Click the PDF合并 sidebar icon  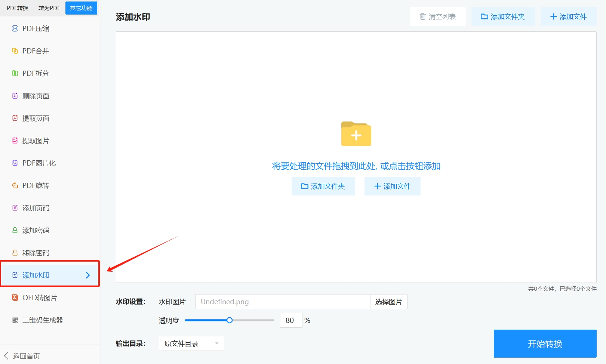tap(15, 51)
